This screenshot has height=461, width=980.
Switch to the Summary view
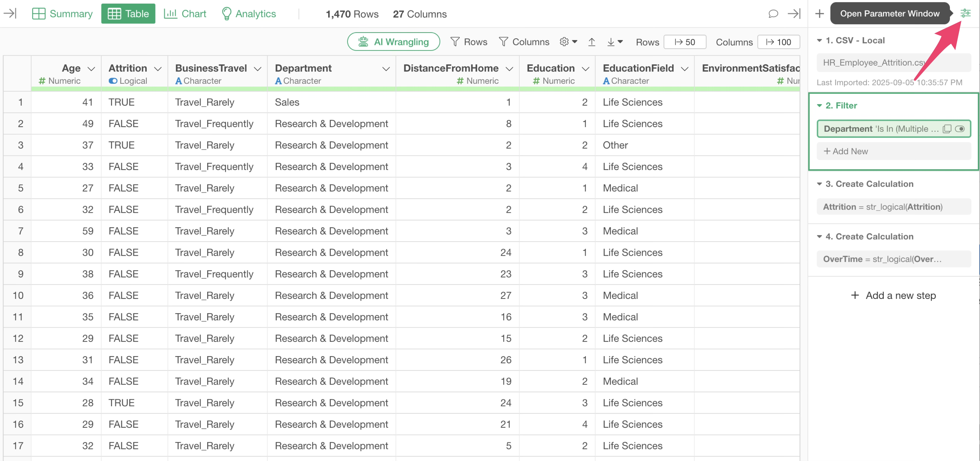click(x=62, y=14)
